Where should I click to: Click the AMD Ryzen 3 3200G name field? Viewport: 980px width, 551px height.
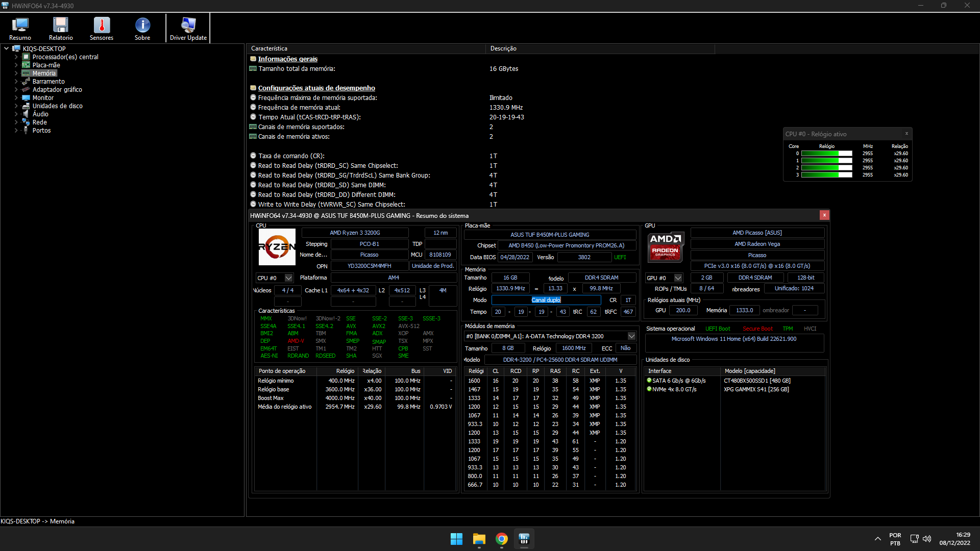click(x=355, y=233)
